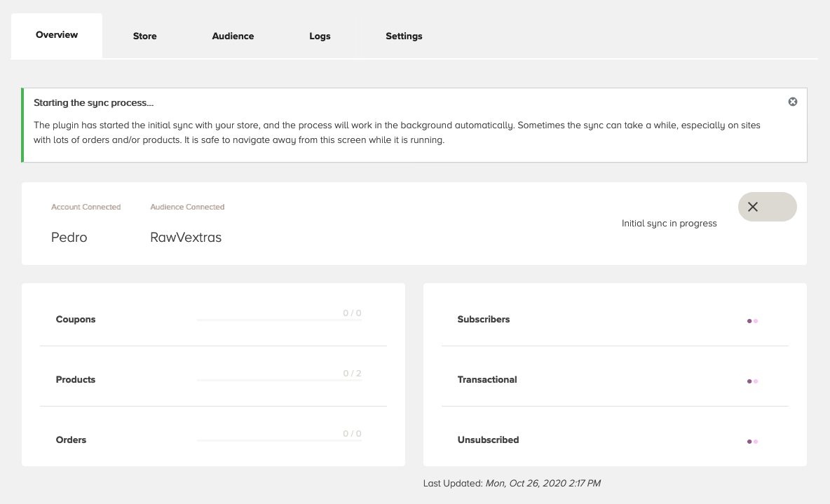
Task: Open the Settings tab
Action: pos(404,36)
